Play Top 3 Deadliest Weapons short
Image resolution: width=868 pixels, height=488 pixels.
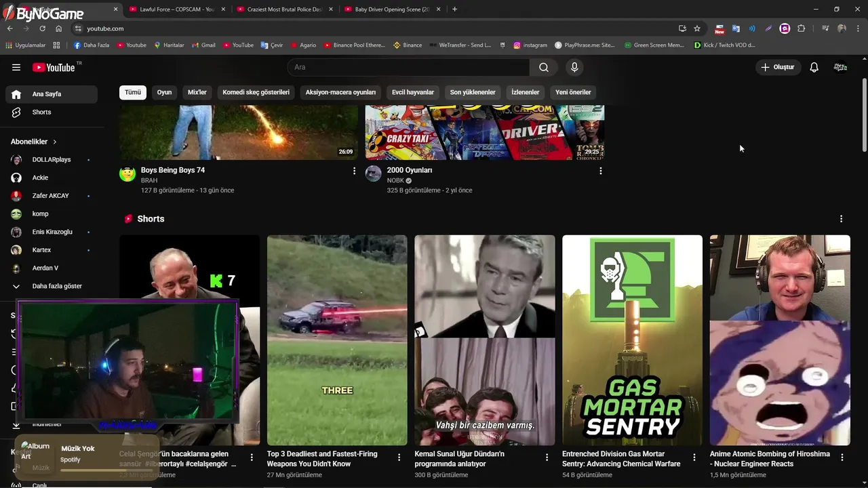[x=337, y=340]
